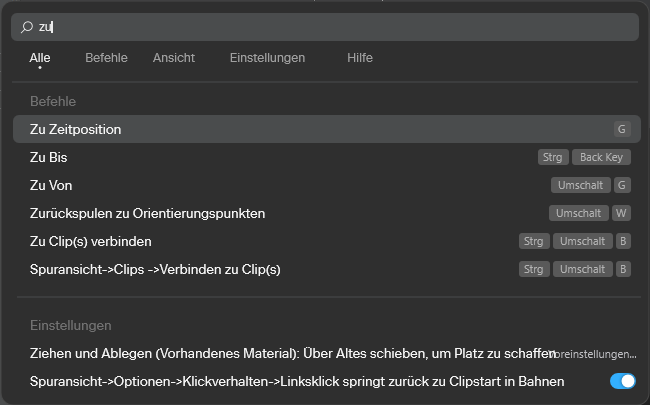The image size is (651, 405).
Task: Open the Hilfe tab
Action: 360,58
